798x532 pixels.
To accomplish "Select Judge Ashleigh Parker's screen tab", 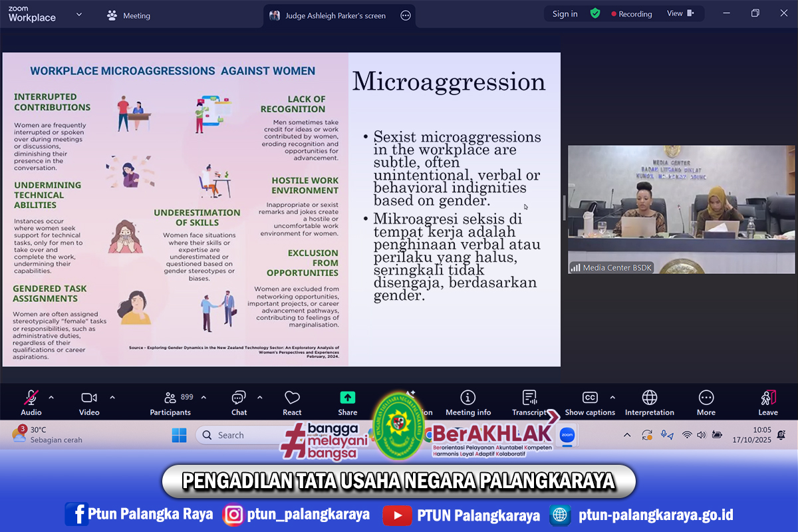I will pos(329,15).
